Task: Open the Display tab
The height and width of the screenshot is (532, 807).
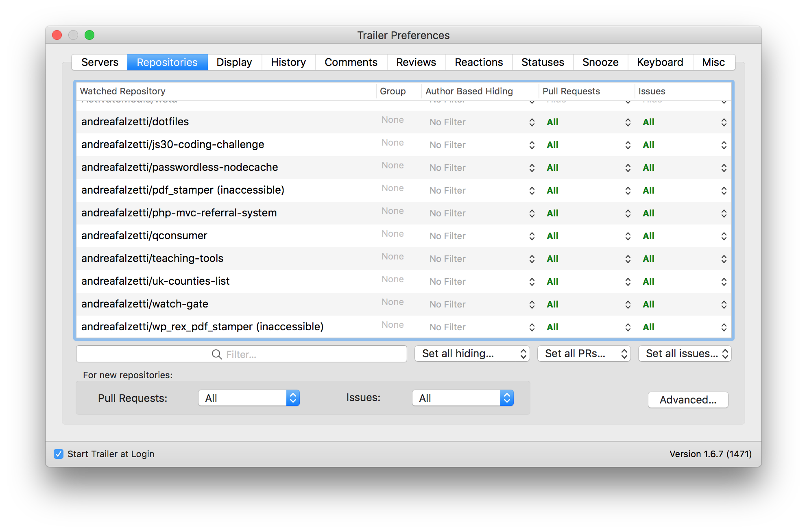Action: coord(234,62)
